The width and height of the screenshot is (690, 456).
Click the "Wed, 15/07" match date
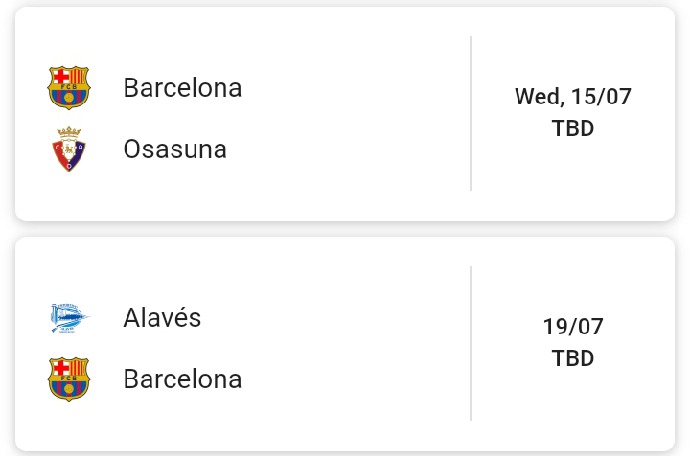coord(573,97)
